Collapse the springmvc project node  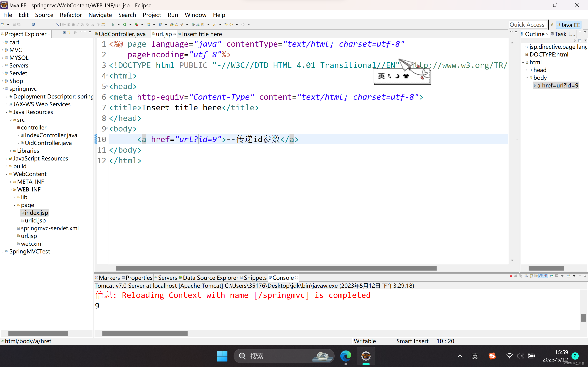pos(3,89)
